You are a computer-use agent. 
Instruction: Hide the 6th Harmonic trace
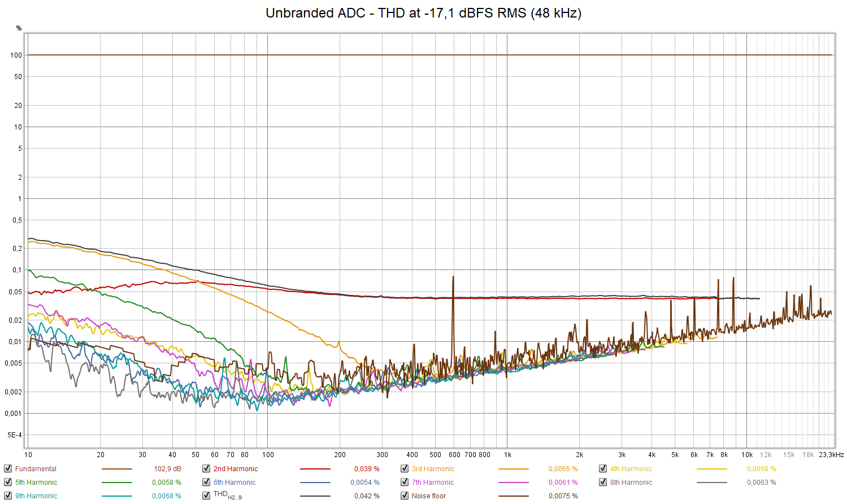(206, 482)
